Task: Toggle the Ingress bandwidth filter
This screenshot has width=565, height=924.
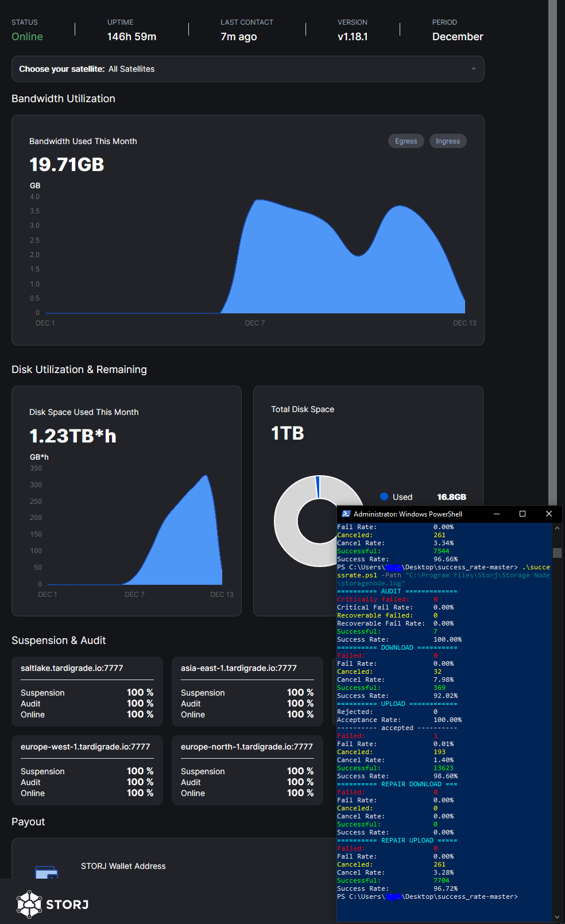Action: [x=447, y=141]
